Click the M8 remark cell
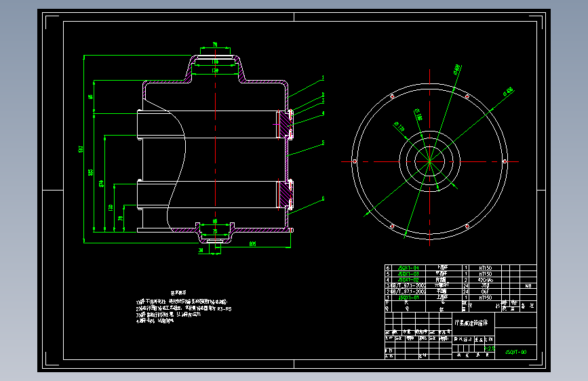The height and width of the screenshot is (381, 588). [x=528, y=286]
